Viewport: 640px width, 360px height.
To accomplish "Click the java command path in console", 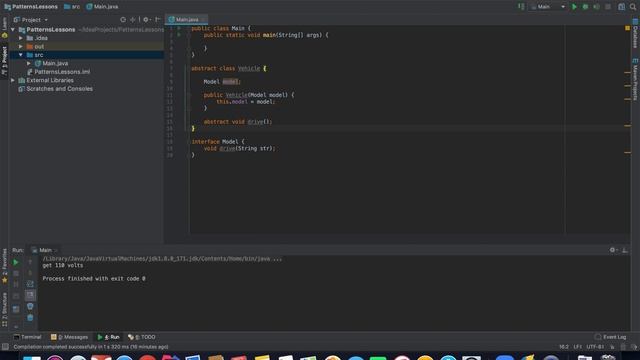I will click(162, 259).
